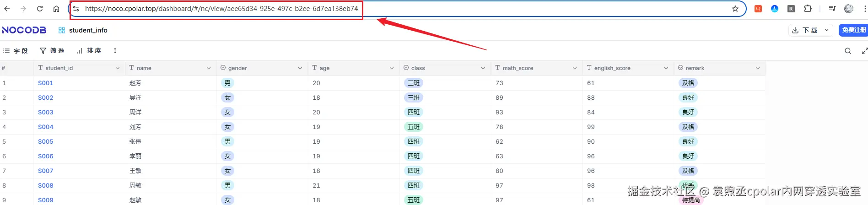Open record S002 link
Viewport: 868px width, 205px height.
(x=46, y=97)
